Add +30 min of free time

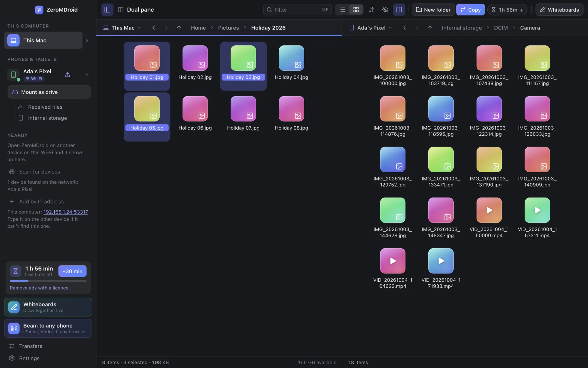[x=72, y=271]
